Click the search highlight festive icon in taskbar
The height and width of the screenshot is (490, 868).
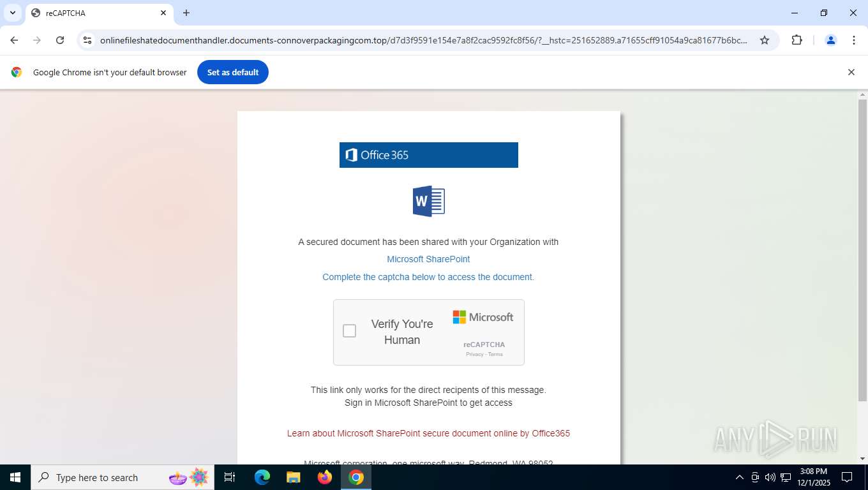189,477
